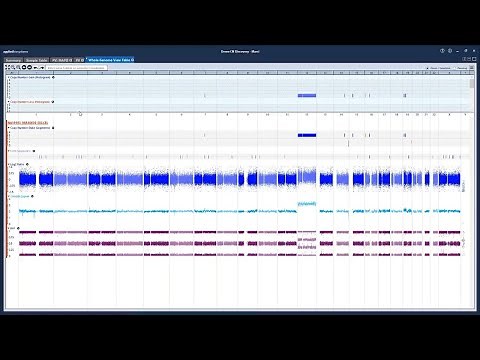Collapse the Copy Number State segments track

[x=9, y=128]
